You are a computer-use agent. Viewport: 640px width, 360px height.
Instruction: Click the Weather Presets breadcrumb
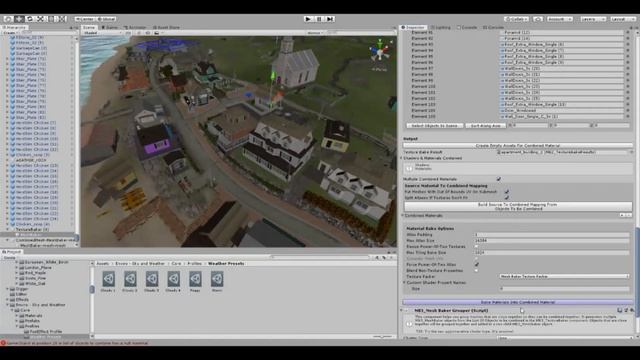(x=226, y=264)
